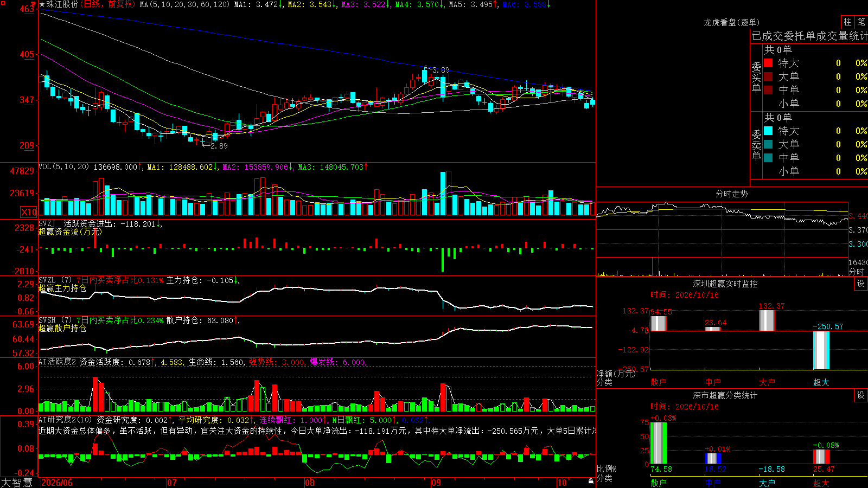Click the 分时走势 panel title
The image size is (868, 488).
click(x=731, y=194)
